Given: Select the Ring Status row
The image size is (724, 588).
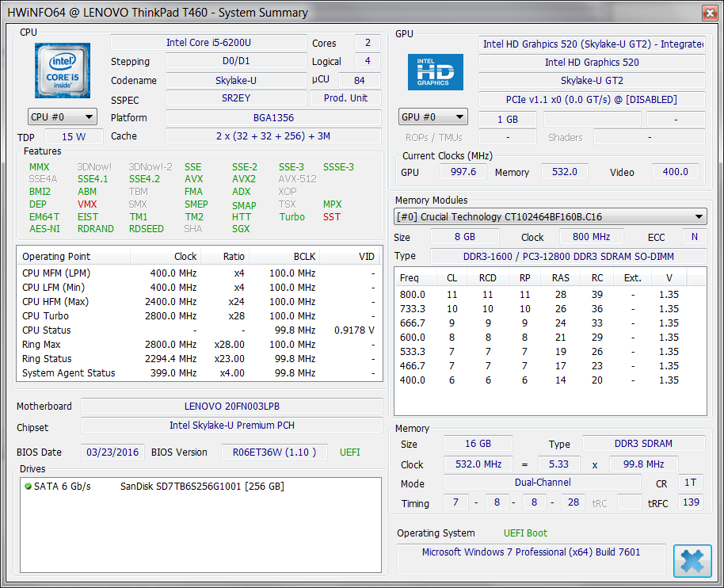Looking at the screenshot, I should coord(200,359).
